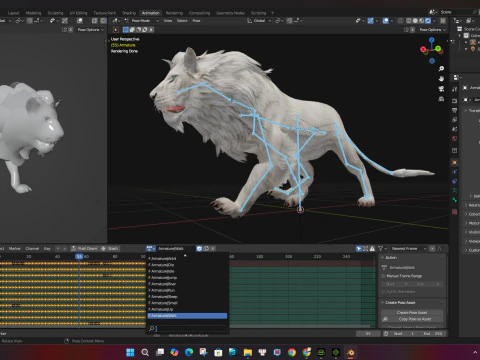Unlink the action with X icon

213,249
